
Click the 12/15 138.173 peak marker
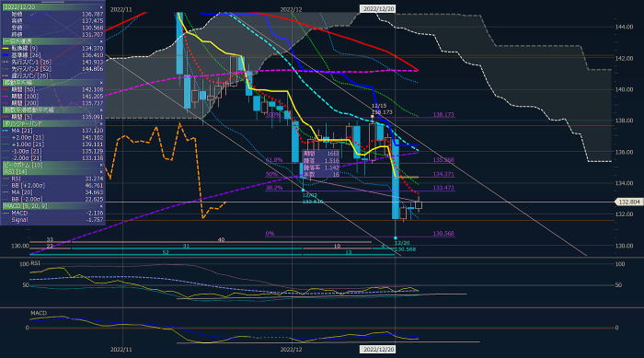click(x=382, y=110)
